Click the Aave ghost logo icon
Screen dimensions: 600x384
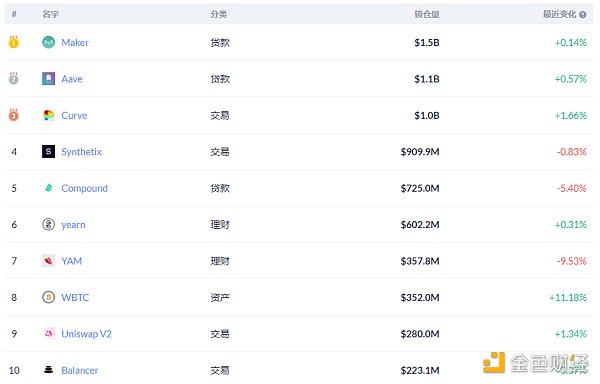click(x=49, y=78)
